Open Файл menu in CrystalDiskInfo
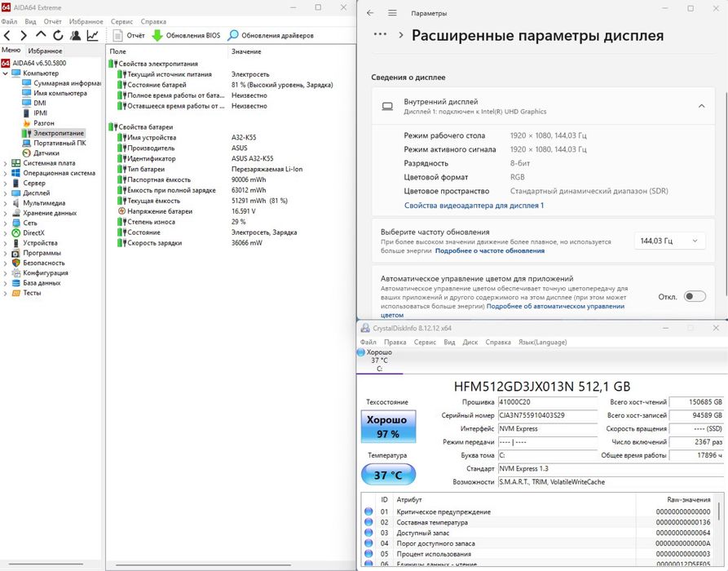Image resolution: width=728 pixels, height=571 pixels. 368,342
